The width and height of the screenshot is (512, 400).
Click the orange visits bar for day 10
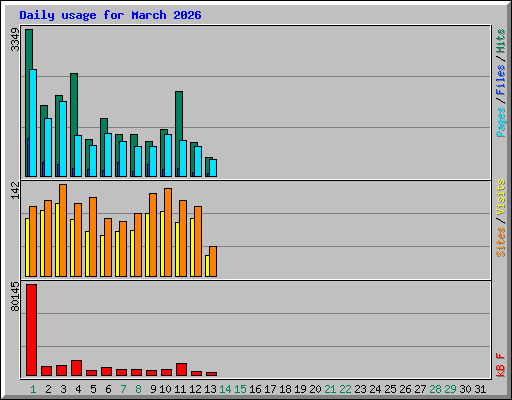(x=168, y=232)
